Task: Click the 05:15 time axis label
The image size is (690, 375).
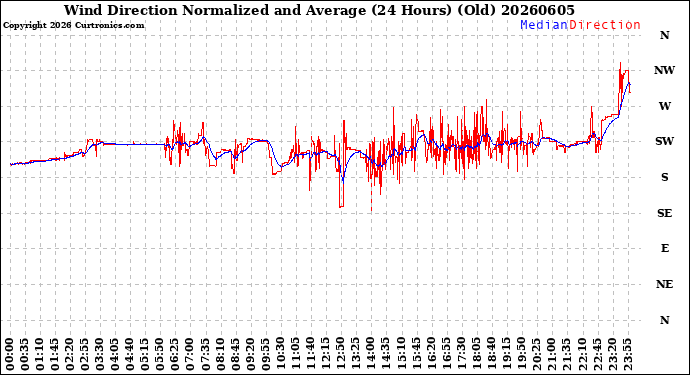Action: coord(145,354)
